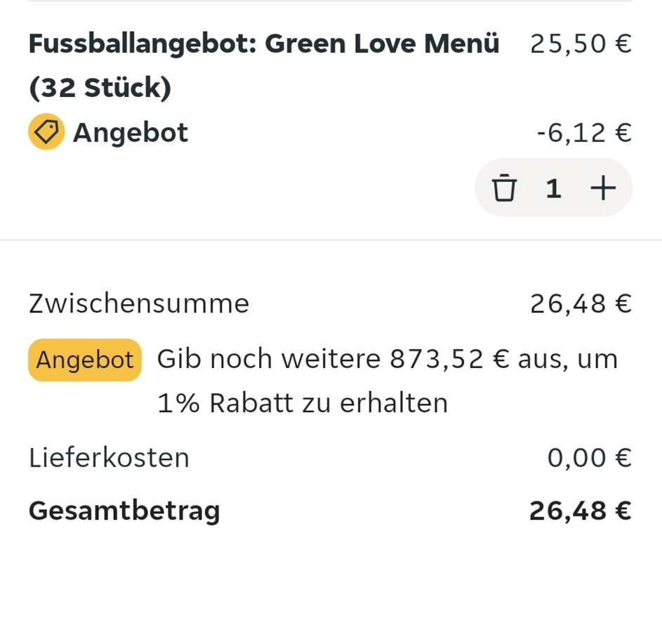Tap the separator line below the quantity stepper
Viewport: 662px width, 644px height.
coord(331,240)
